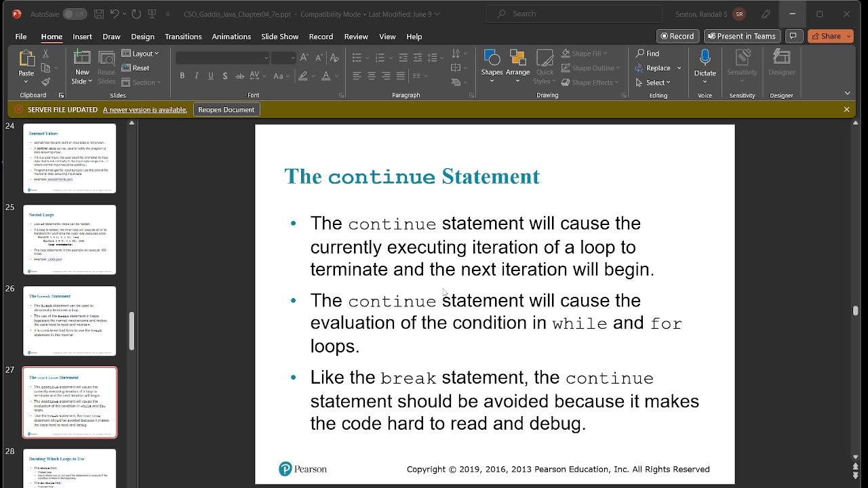This screenshot has width=868, height=488.
Task: Open the Shapes gallery
Action: coord(492,63)
